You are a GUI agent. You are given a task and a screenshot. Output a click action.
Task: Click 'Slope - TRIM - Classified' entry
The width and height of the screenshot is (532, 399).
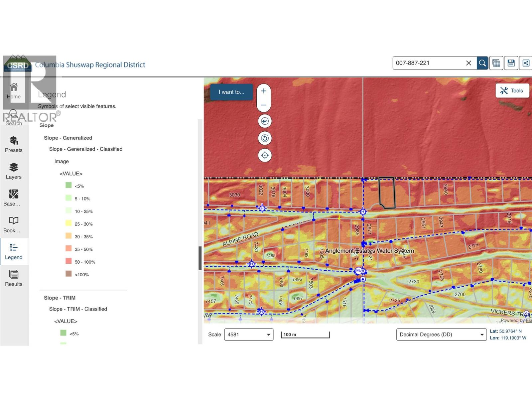(78, 309)
